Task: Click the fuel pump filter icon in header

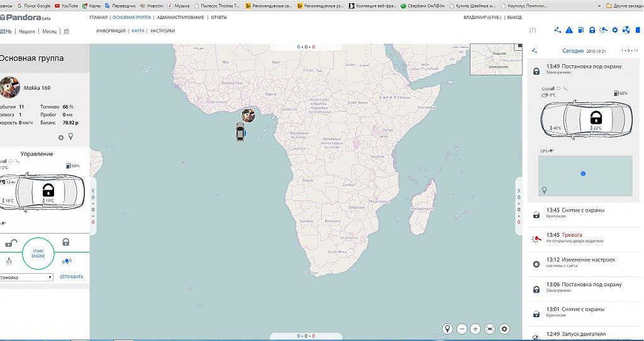Action: point(580,30)
